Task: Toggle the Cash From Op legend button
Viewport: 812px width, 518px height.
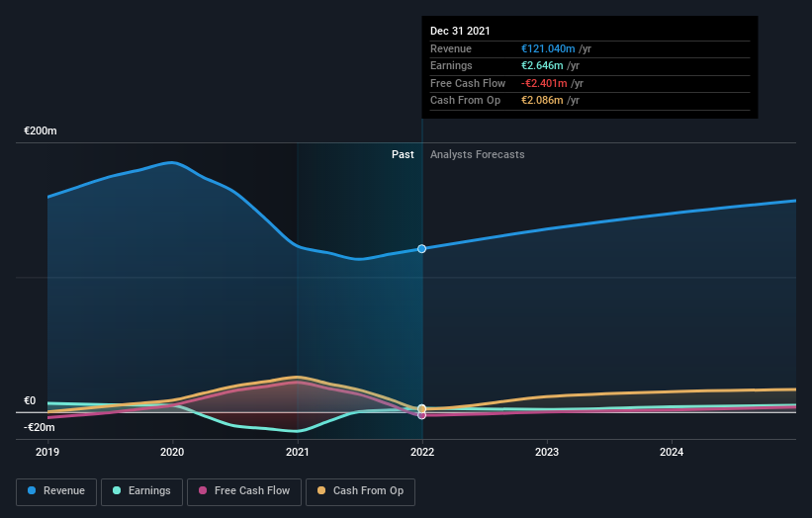Action: (x=360, y=491)
